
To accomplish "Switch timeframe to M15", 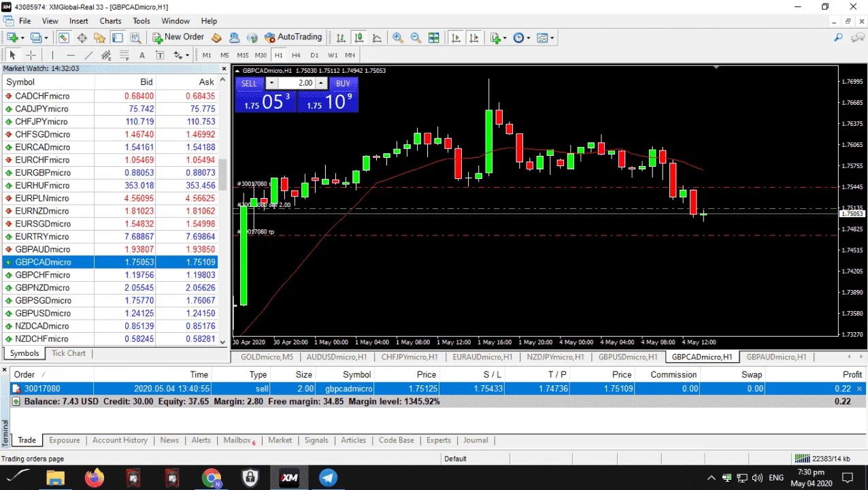I will tap(243, 55).
